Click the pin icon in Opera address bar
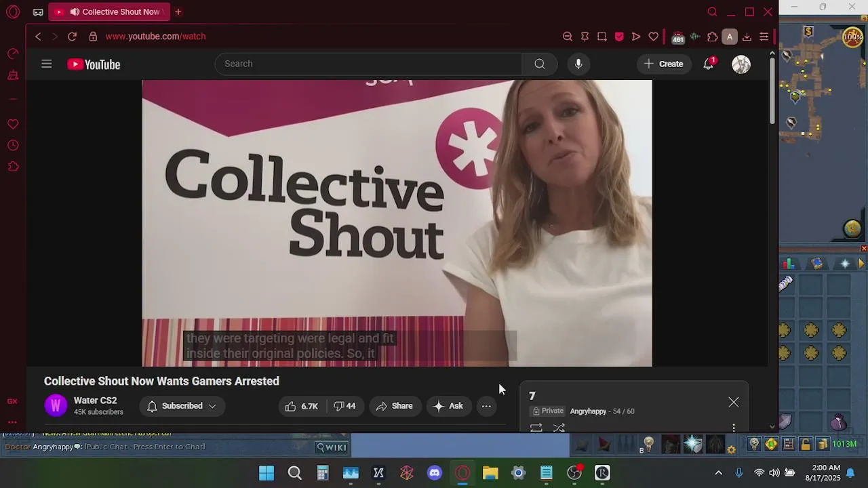 tap(585, 37)
